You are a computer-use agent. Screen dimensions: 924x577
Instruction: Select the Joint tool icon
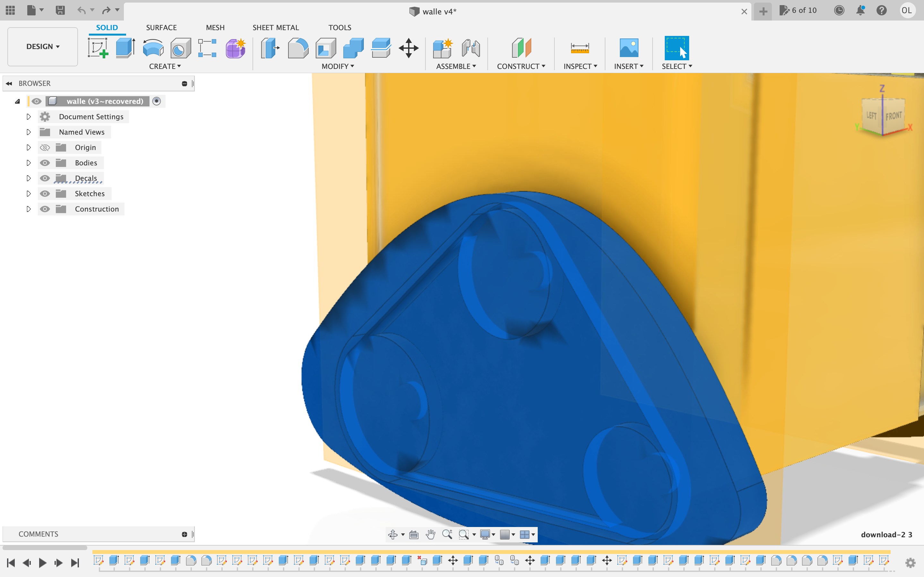click(x=470, y=48)
